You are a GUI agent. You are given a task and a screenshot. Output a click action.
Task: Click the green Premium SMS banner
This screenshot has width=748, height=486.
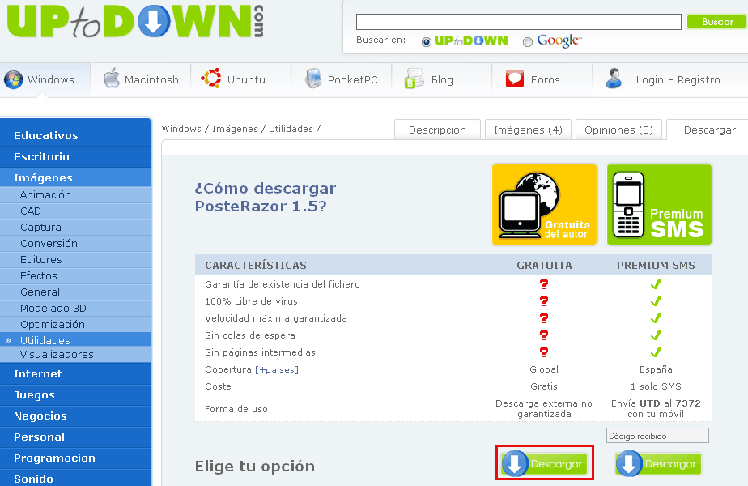(659, 205)
